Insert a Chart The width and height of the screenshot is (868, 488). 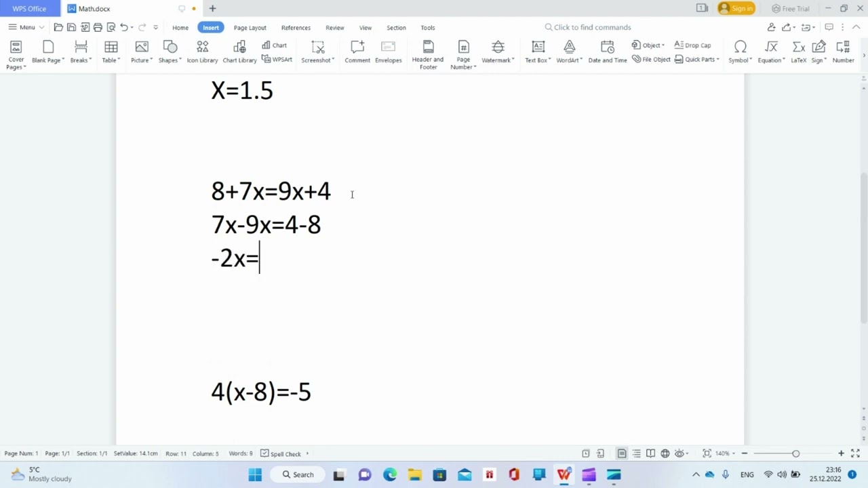coord(275,45)
